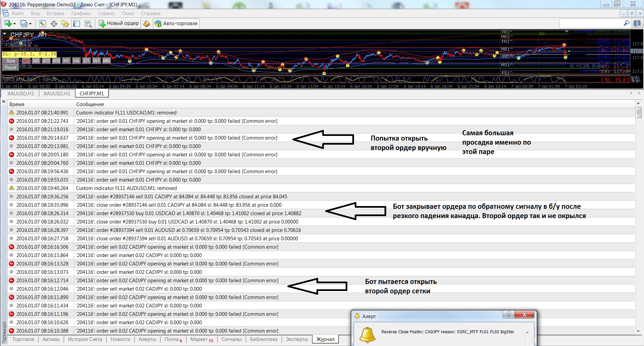
Task: Toggle the Terminal panel icon
Action: click(x=76, y=23)
